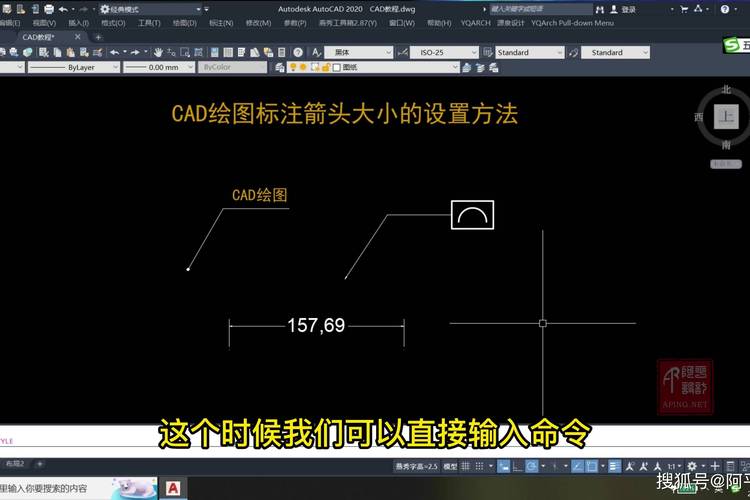Open the 标注(N) dimension menu
The width and height of the screenshot is (750, 500).
click(221, 23)
